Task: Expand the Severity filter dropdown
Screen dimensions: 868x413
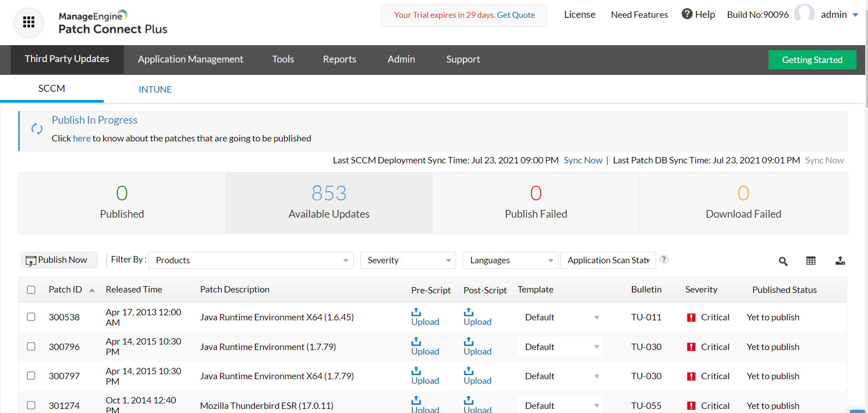Action: click(x=408, y=260)
